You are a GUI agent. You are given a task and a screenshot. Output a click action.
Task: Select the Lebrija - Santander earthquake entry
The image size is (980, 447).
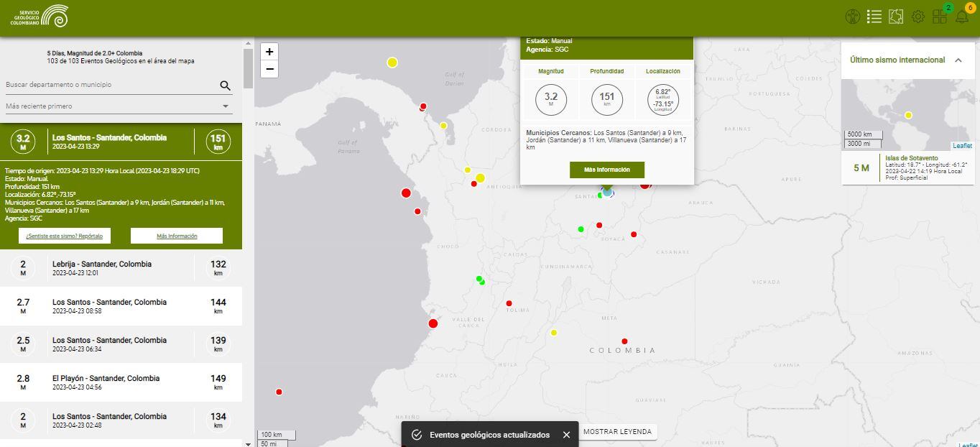[121, 268]
